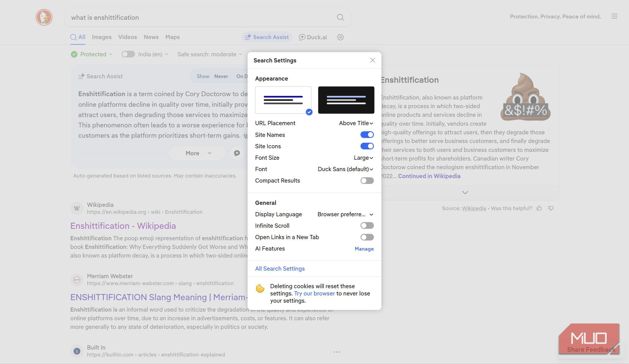
Task: Enable Infinite Scroll toggle
Action: pos(367,225)
